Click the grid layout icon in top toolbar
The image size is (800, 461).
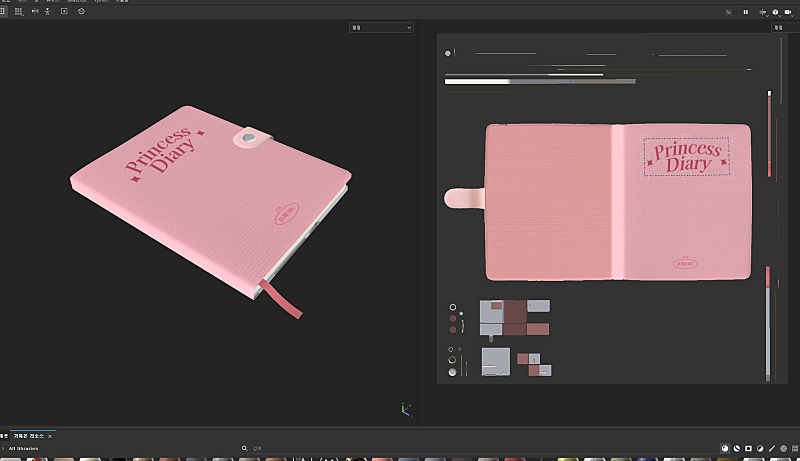tap(18, 11)
